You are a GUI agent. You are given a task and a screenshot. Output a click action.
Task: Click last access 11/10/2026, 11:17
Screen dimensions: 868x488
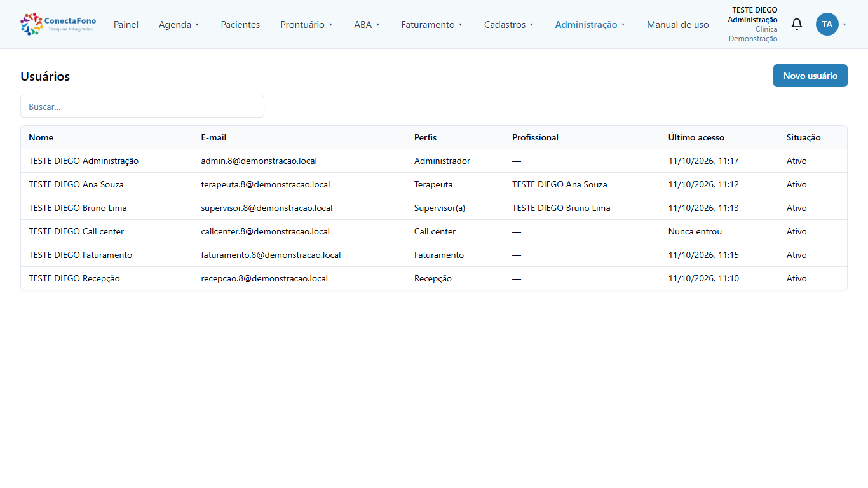[703, 161]
